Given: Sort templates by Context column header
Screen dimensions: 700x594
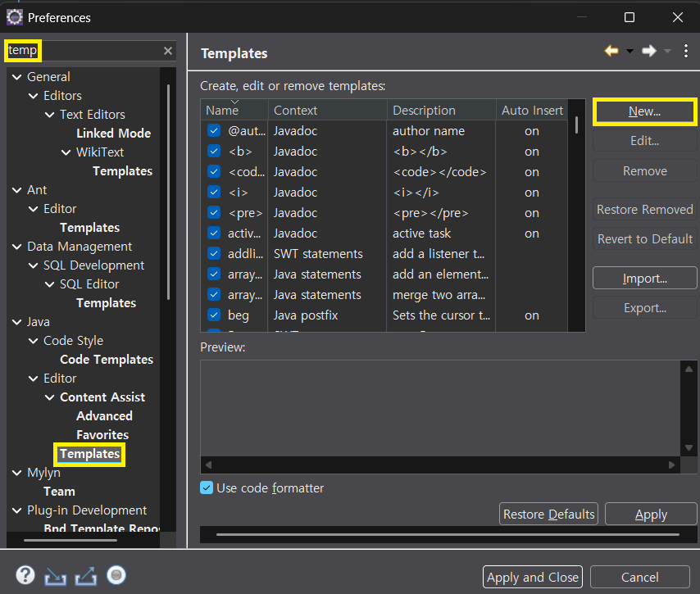Looking at the screenshot, I should [x=327, y=111].
